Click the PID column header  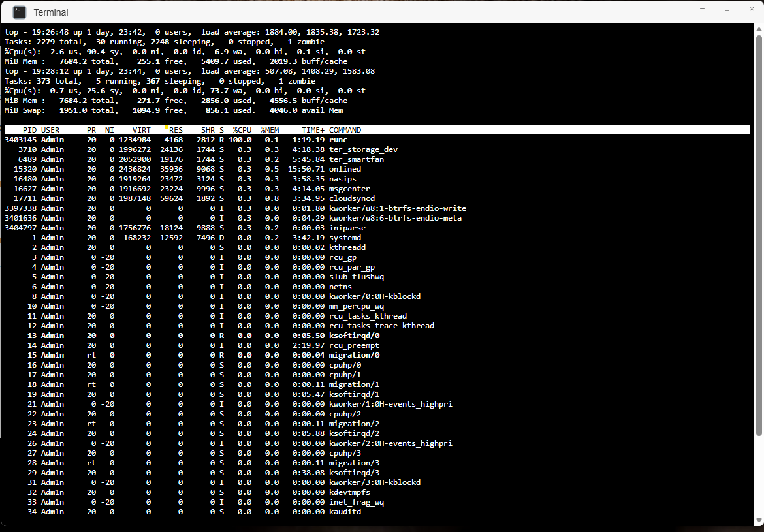[30, 130]
